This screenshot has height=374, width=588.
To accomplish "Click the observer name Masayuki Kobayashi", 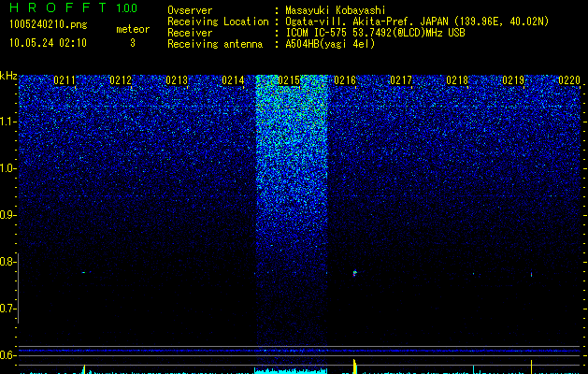I will tap(336, 10).
